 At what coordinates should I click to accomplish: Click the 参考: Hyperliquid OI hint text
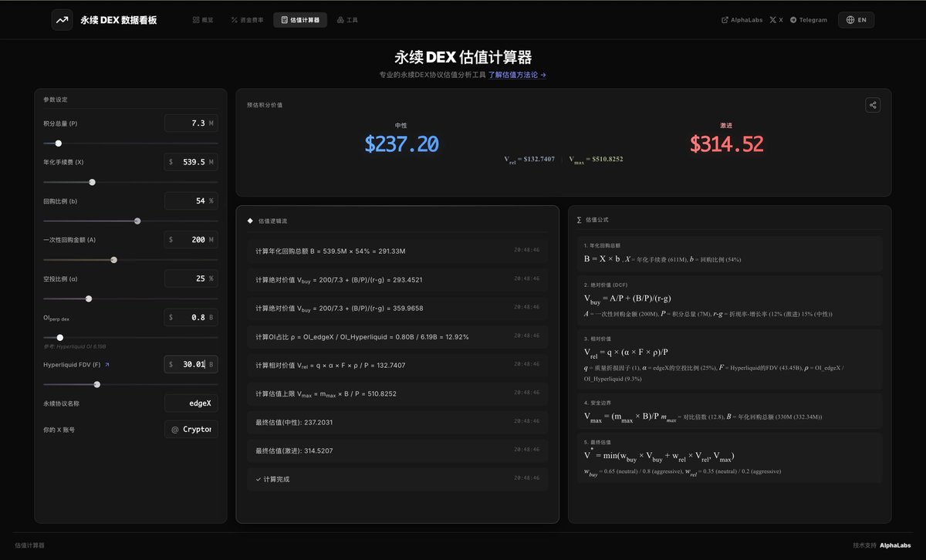[x=75, y=346]
